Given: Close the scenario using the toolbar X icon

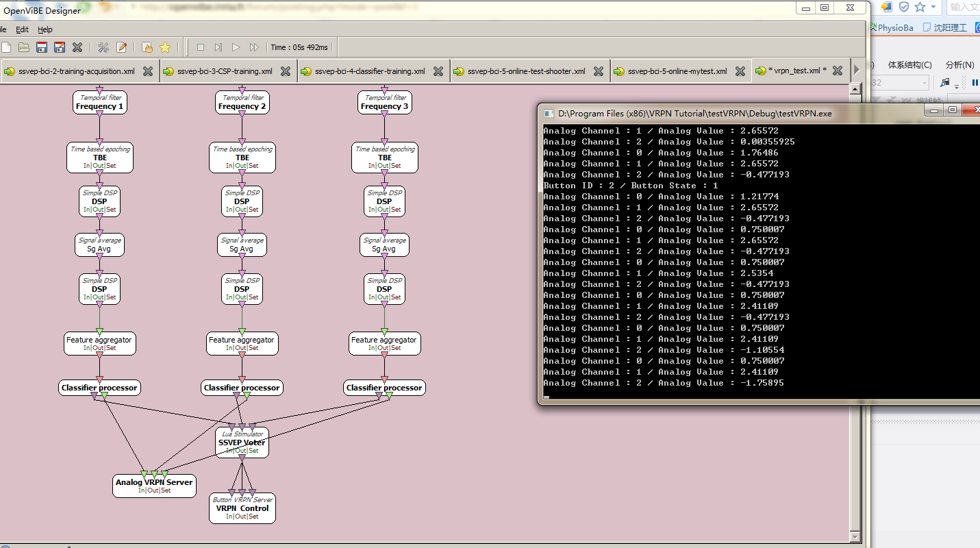Looking at the screenshot, I should coord(77,47).
